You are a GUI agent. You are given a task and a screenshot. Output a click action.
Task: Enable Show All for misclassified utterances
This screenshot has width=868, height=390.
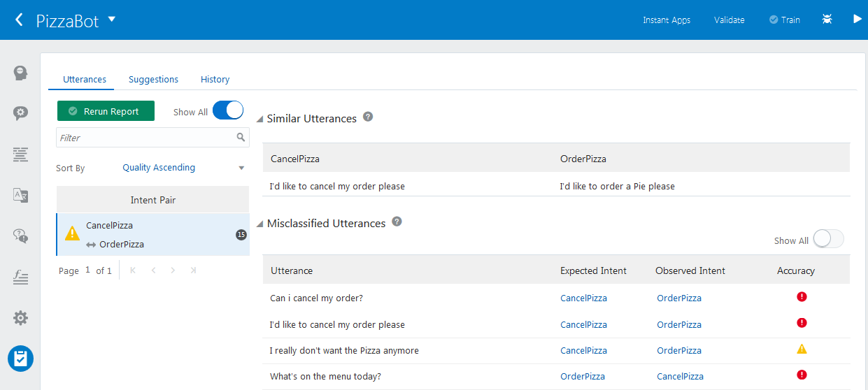click(x=828, y=240)
